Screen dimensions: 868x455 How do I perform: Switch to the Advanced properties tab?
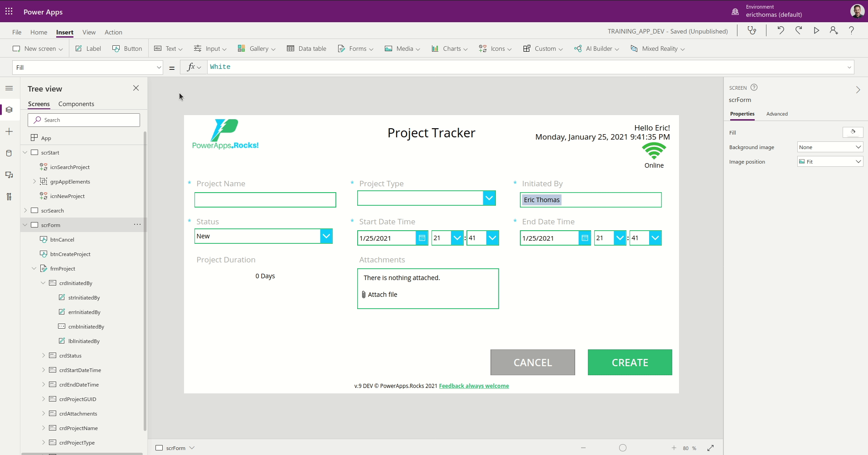click(777, 114)
